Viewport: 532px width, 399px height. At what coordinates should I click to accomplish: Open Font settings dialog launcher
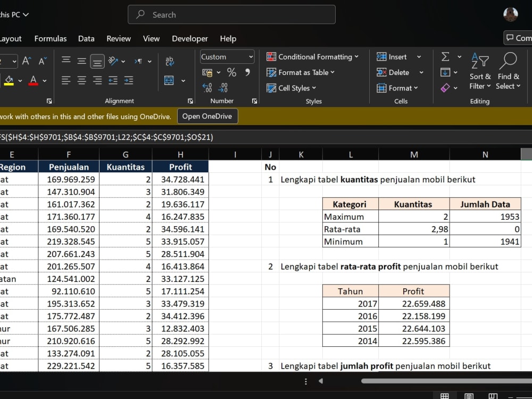tap(49, 101)
